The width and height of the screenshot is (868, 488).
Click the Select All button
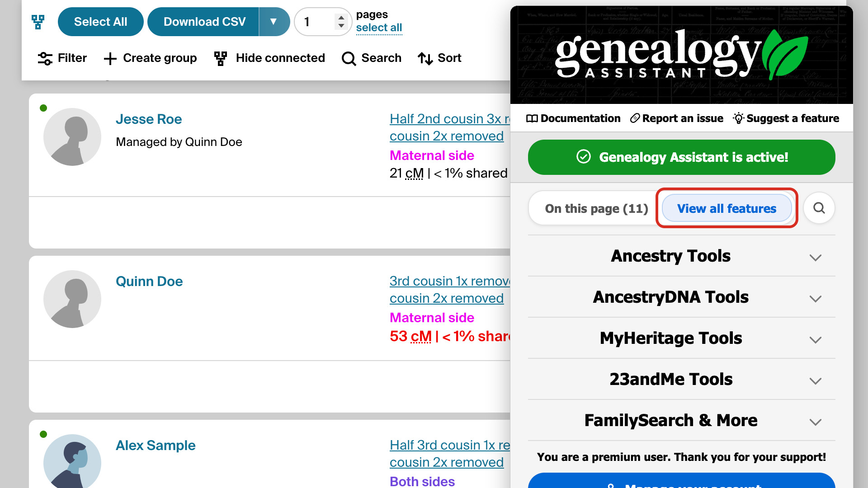click(100, 22)
